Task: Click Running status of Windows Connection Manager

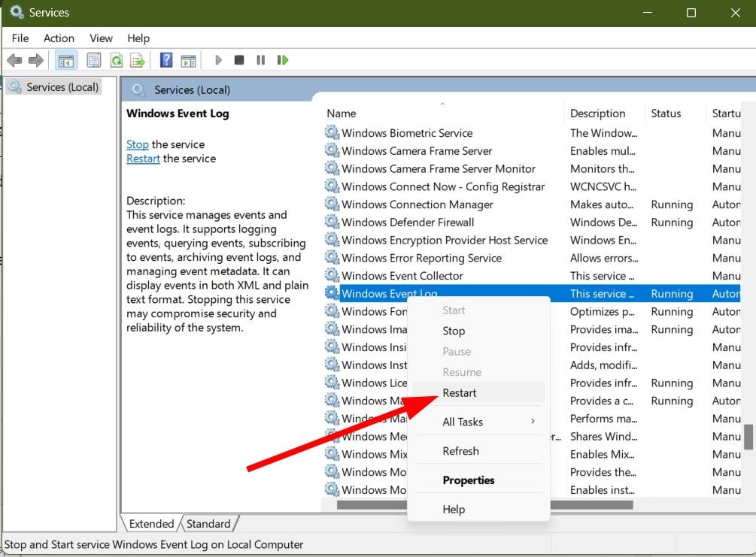Action: (x=672, y=204)
